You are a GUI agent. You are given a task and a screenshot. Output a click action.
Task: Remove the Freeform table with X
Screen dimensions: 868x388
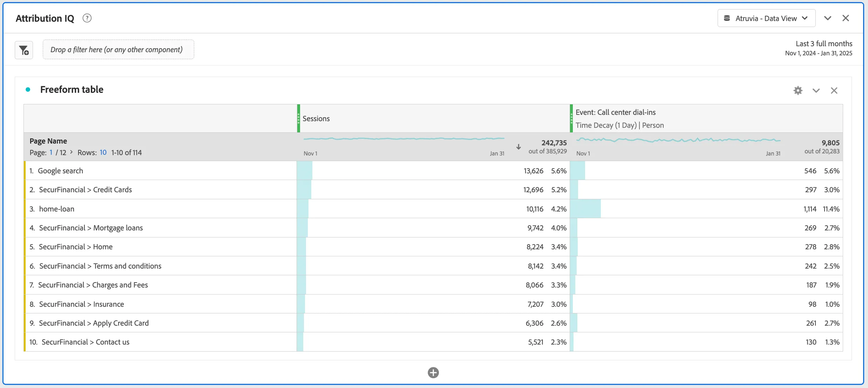coord(834,91)
